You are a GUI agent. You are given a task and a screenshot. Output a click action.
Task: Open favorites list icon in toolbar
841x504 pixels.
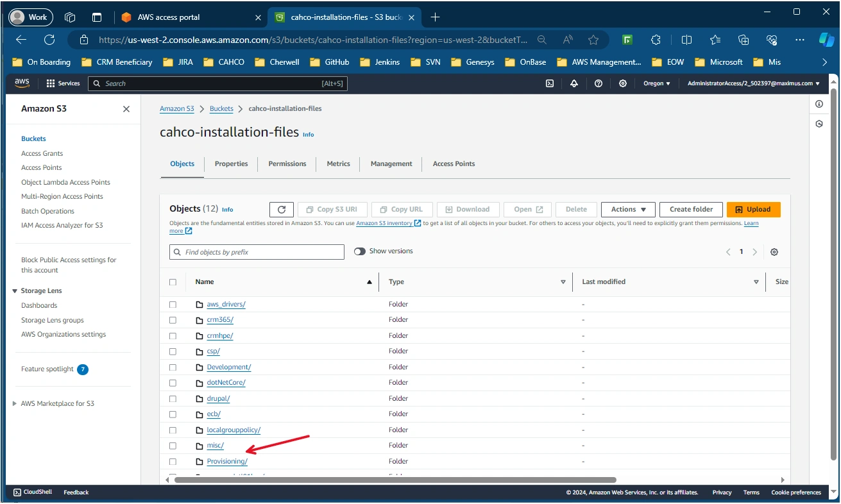tap(715, 40)
